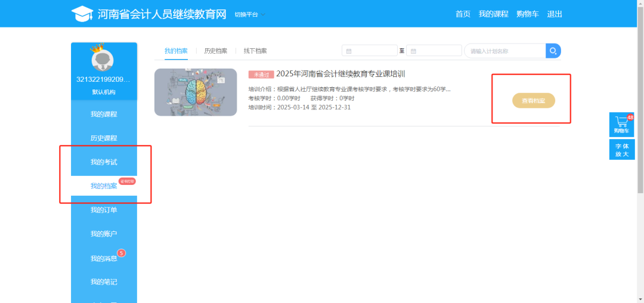Click the brain course thumbnail image
Image resolution: width=644 pixels, height=303 pixels.
(196, 92)
